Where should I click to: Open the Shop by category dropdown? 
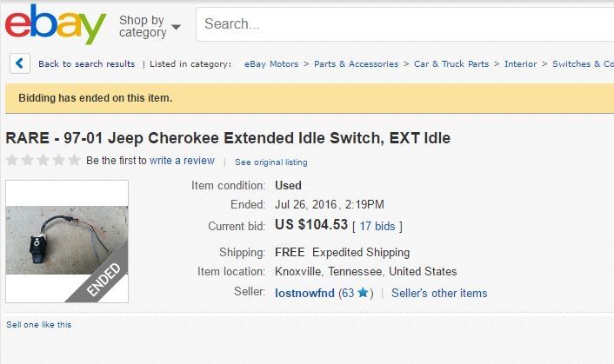[x=150, y=26]
